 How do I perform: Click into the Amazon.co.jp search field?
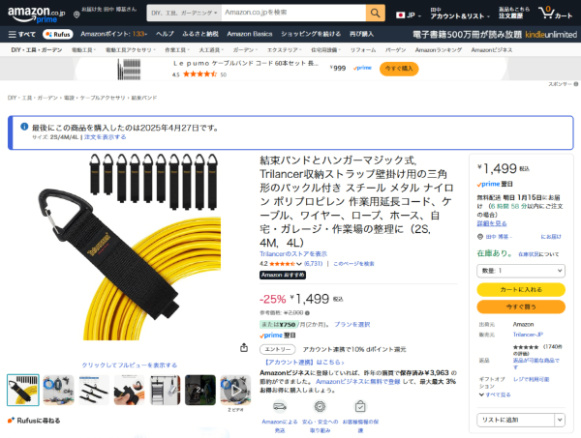(x=293, y=13)
